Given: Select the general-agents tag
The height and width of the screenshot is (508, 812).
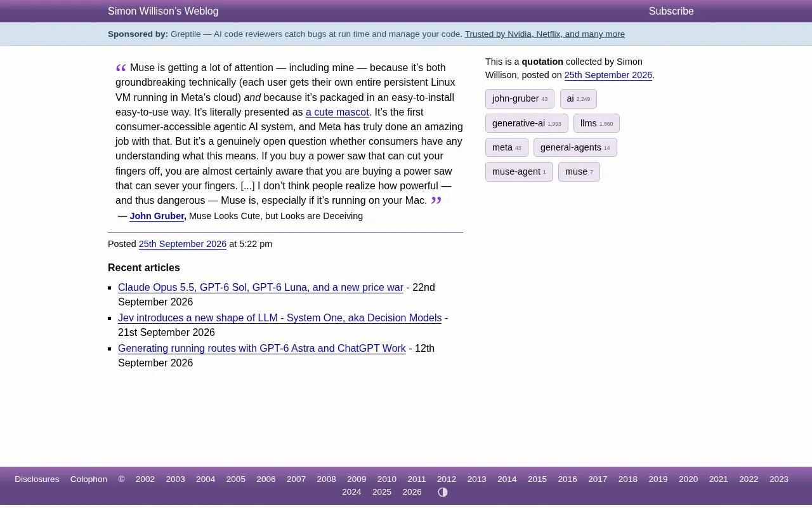Looking at the screenshot, I should coord(575,147).
